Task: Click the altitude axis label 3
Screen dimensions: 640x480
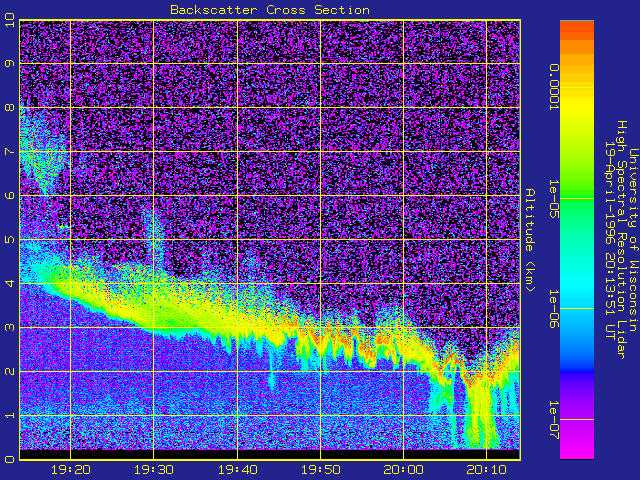Action: pyautogui.click(x=10, y=327)
